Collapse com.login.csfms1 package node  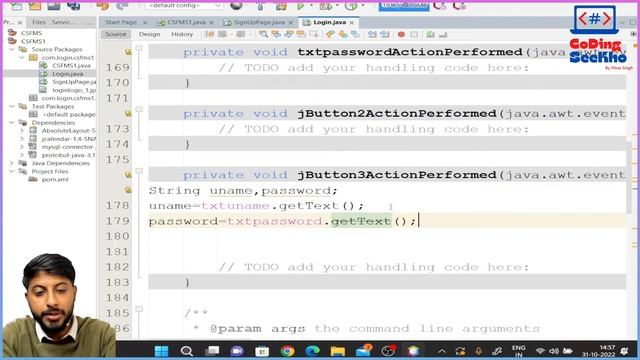pos(22,58)
